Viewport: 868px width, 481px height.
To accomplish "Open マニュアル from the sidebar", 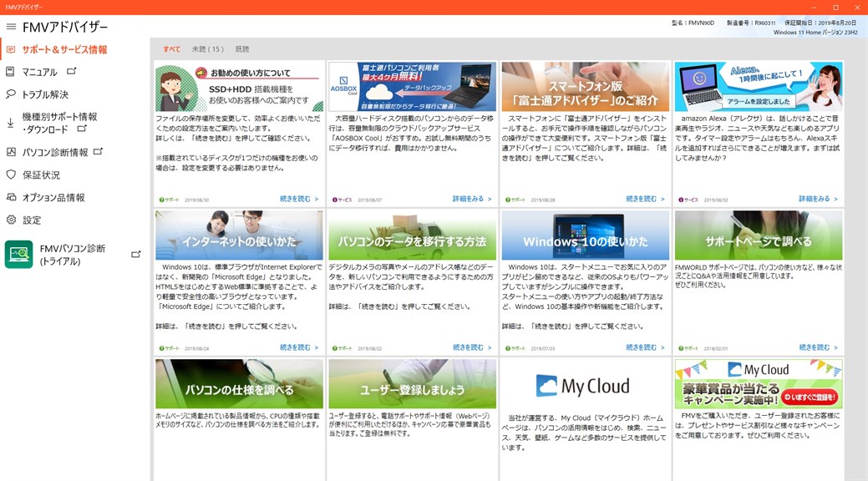I will coord(39,72).
